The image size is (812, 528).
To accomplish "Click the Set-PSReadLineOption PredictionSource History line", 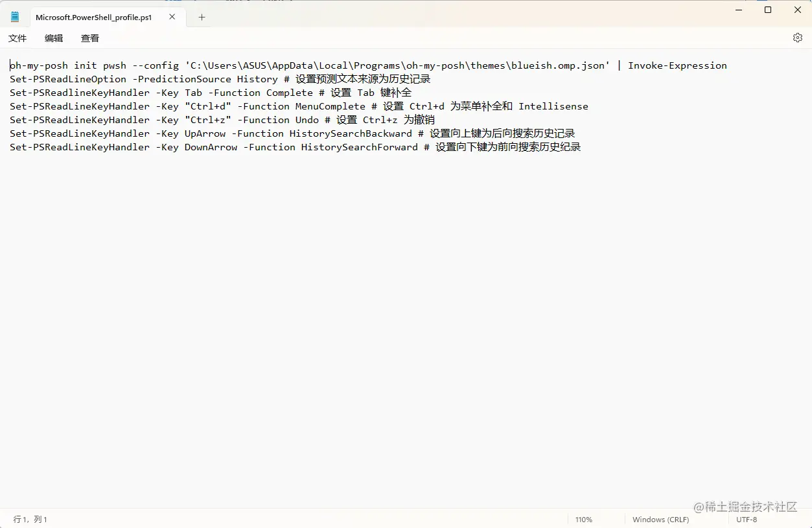I will tap(220, 79).
